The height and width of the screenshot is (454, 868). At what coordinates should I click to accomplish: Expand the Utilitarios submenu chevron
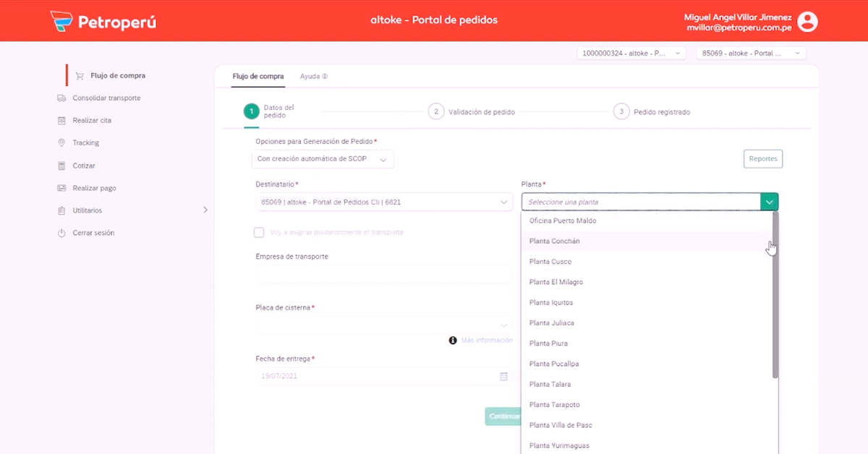click(205, 210)
